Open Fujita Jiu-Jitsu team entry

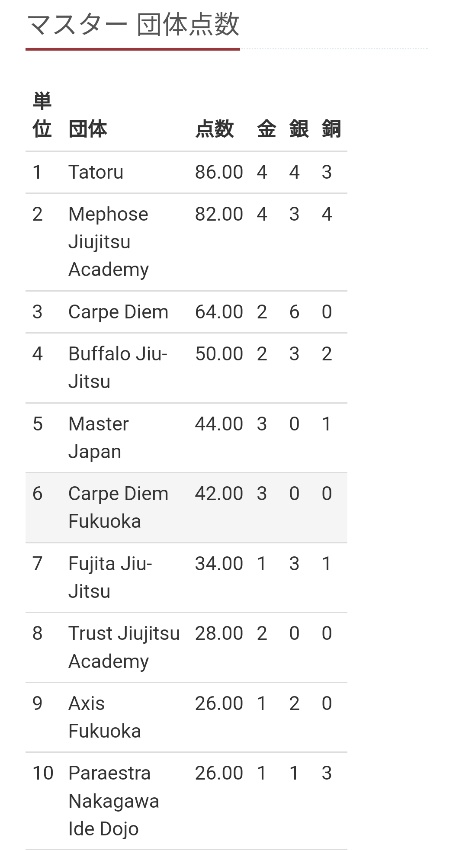point(110,577)
